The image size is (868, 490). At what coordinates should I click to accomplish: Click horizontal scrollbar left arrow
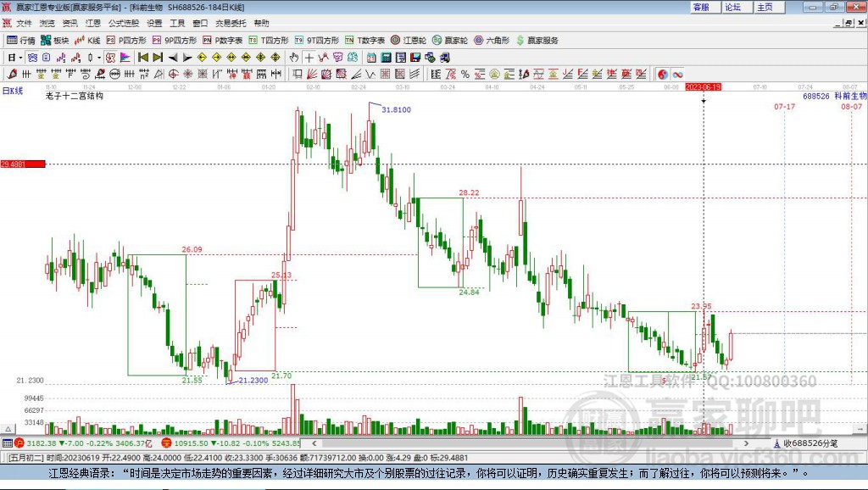pyautogui.click(x=314, y=443)
